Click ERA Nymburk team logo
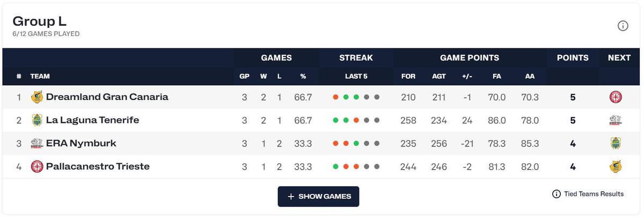644x218 pixels. [x=37, y=143]
